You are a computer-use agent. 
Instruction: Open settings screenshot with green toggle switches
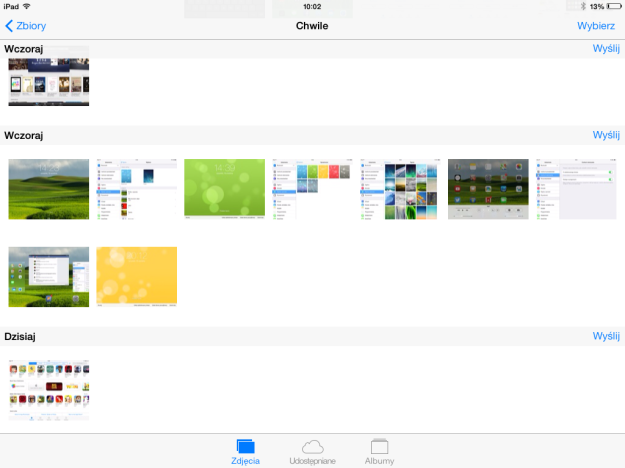(576, 189)
